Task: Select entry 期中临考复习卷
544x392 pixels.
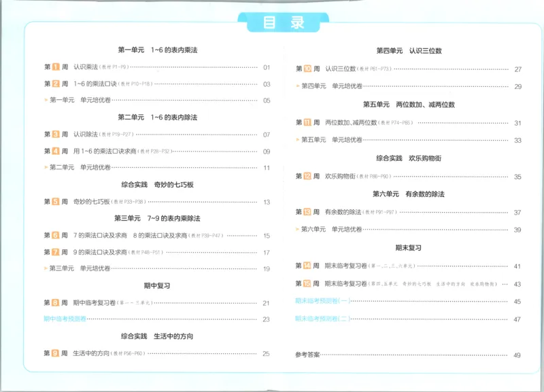Action: click(x=94, y=302)
